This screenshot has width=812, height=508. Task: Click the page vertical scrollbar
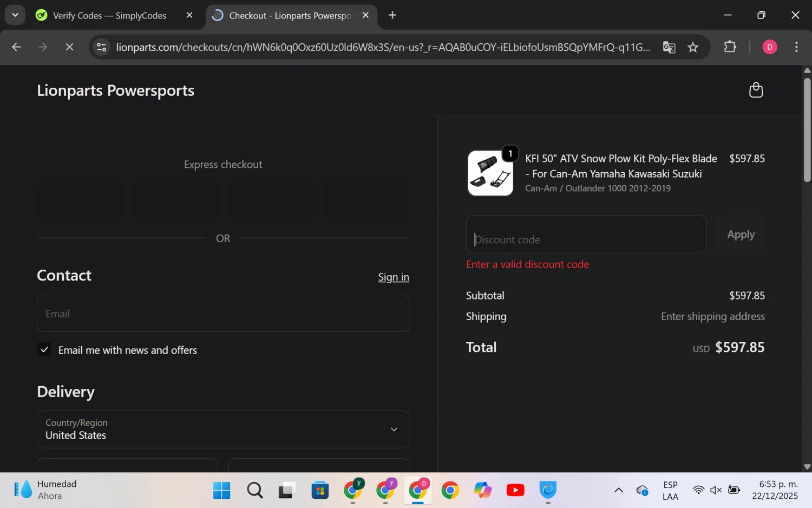[x=807, y=130]
